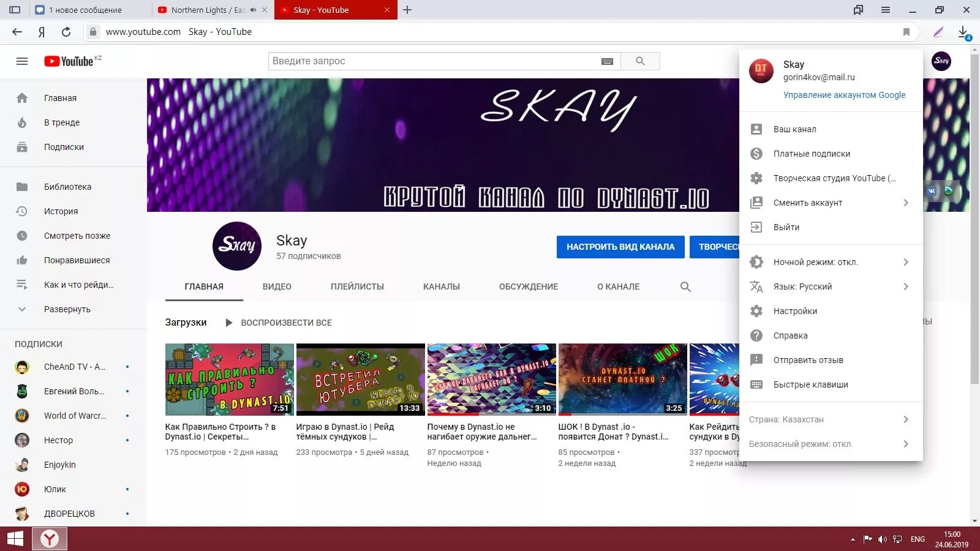Viewport: 980px width, 551px height.
Task: Open В тренде trending flame icon
Action: (x=22, y=122)
